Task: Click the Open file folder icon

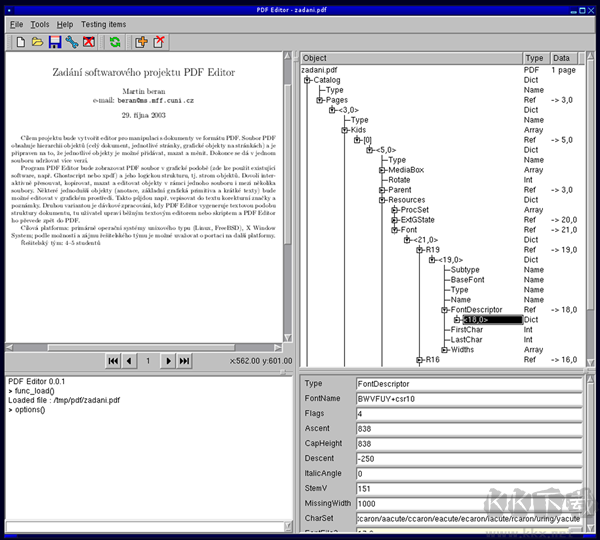Action: [x=37, y=42]
